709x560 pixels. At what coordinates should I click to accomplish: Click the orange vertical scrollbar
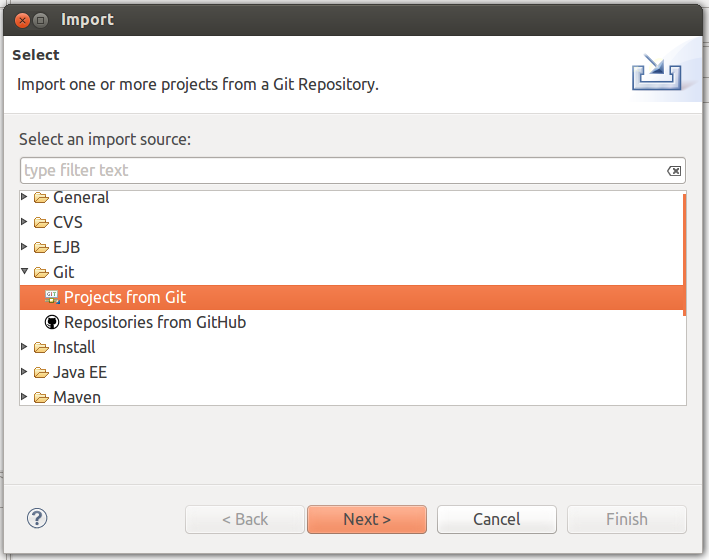point(684,254)
